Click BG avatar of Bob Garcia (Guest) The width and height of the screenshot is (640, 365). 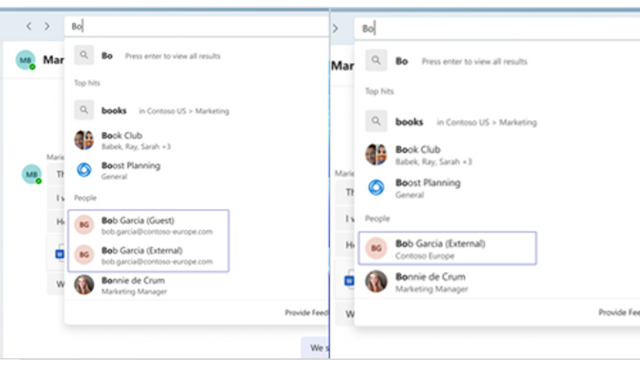[84, 225]
